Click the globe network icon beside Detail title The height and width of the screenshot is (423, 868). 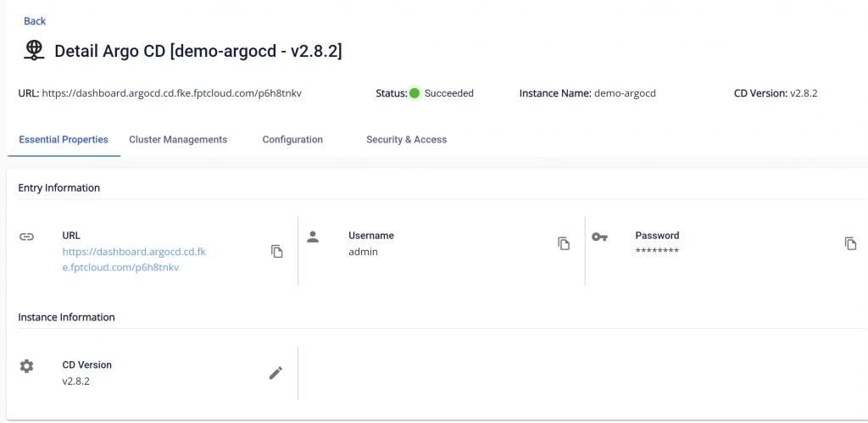pos(34,50)
